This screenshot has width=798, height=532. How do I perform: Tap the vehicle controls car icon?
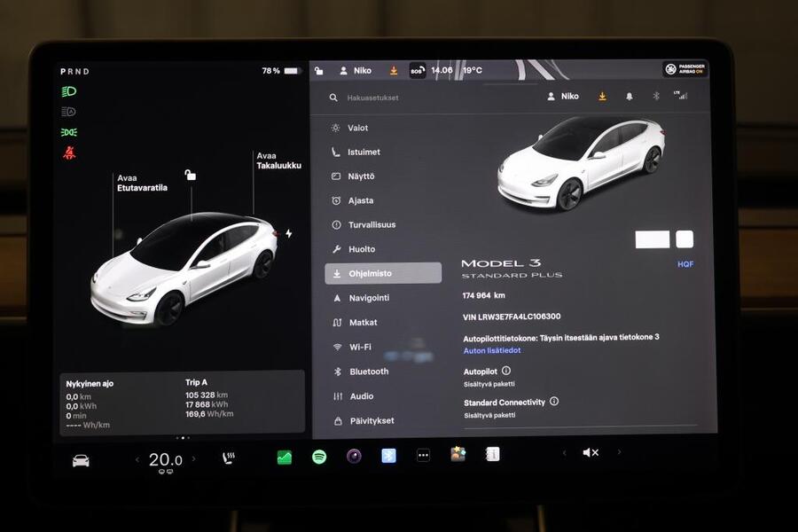(80, 459)
